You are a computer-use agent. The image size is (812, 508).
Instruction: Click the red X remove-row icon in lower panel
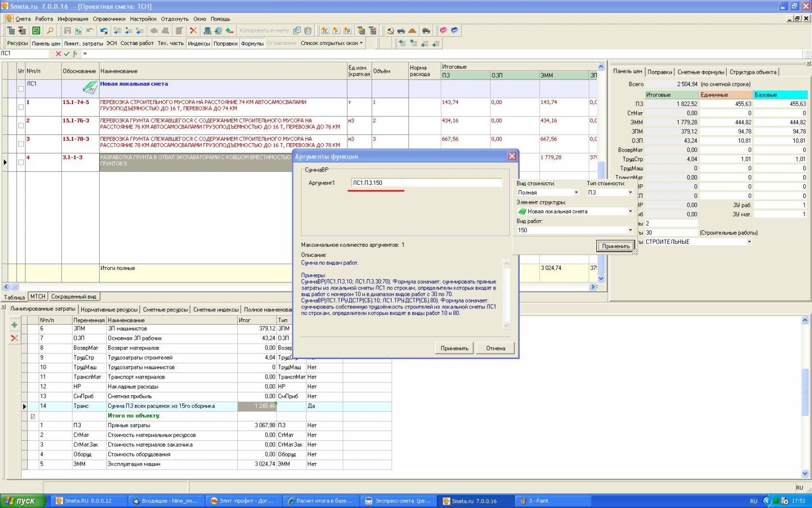point(15,338)
